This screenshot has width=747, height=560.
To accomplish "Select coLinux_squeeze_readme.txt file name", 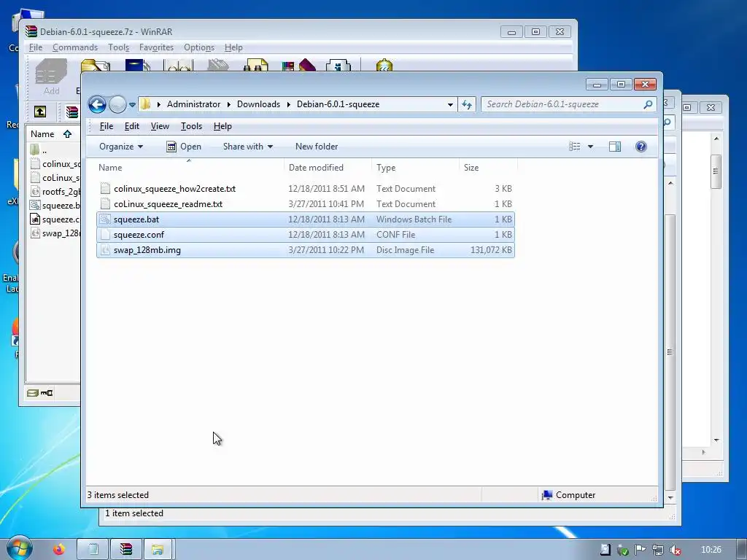I will (168, 204).
